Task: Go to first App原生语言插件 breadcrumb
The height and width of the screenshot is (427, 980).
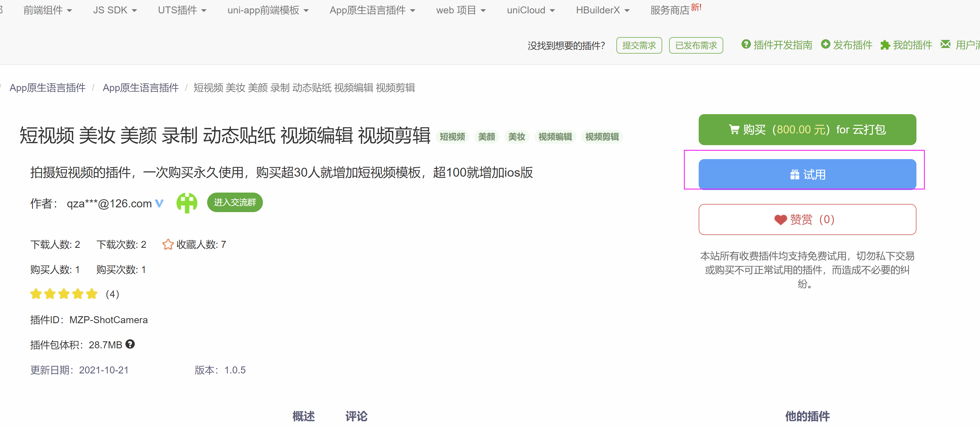Action: tap(48, 88)
